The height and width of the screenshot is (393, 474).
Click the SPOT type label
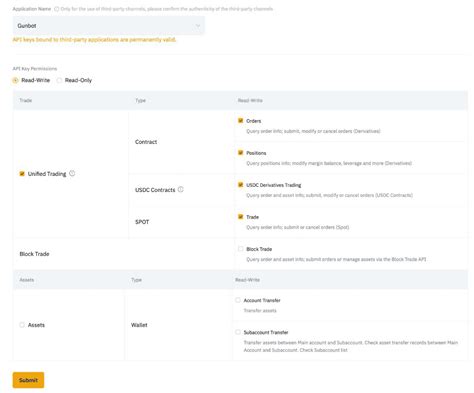click(x=142, y=222)
